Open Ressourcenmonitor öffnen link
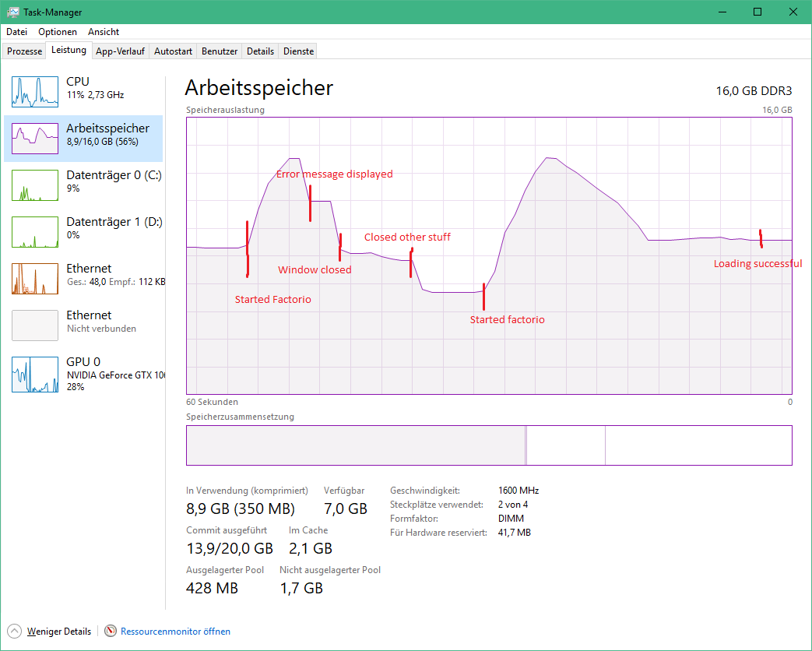The image size is (812, 651). (x=175, y=632)
